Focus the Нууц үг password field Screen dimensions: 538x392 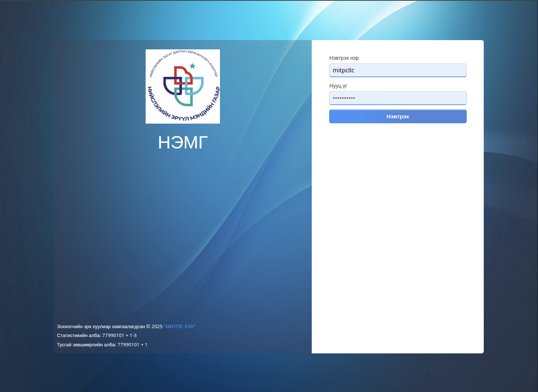click(x=398, y=98)
